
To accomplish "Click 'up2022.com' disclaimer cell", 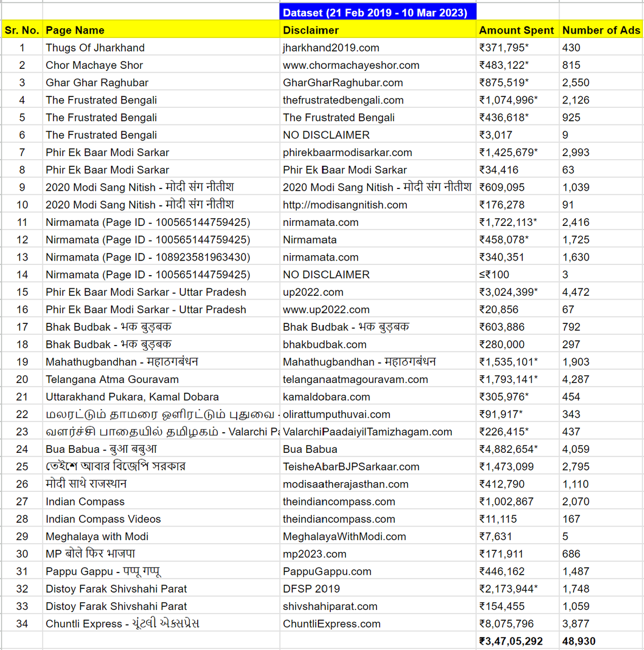I will pyautogui.click(x=378, y=292).
